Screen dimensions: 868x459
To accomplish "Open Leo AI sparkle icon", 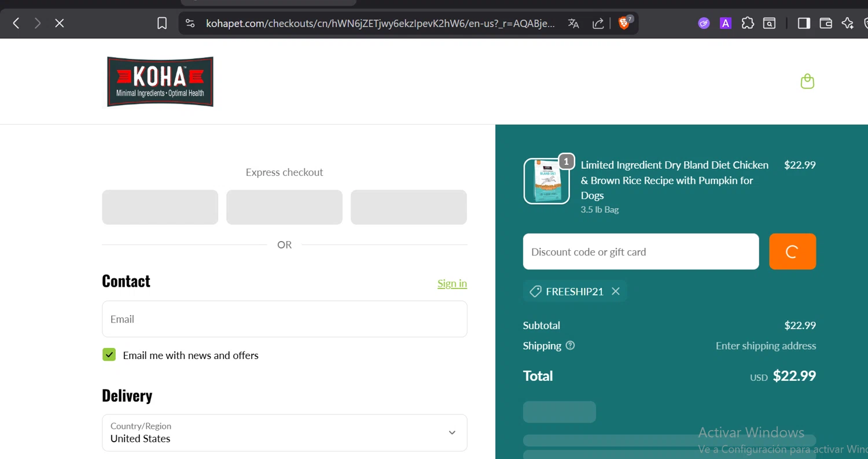I will tap(848, 23).
